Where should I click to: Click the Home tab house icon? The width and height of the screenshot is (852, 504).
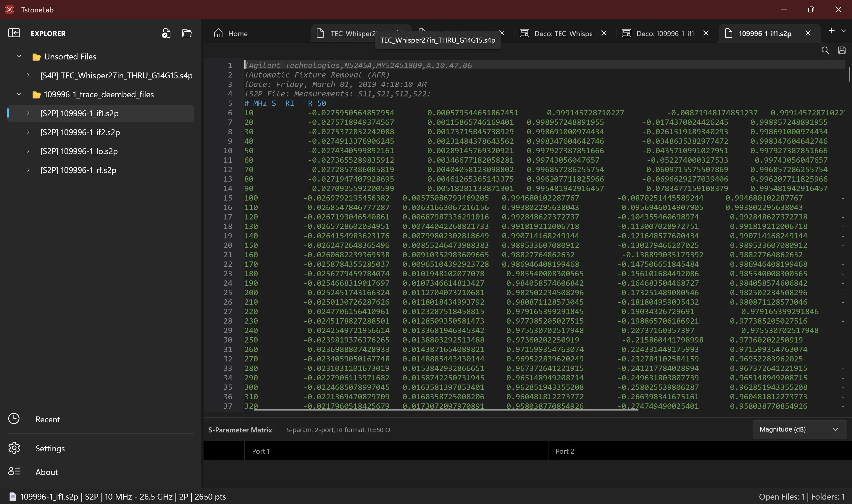point(218,33)
